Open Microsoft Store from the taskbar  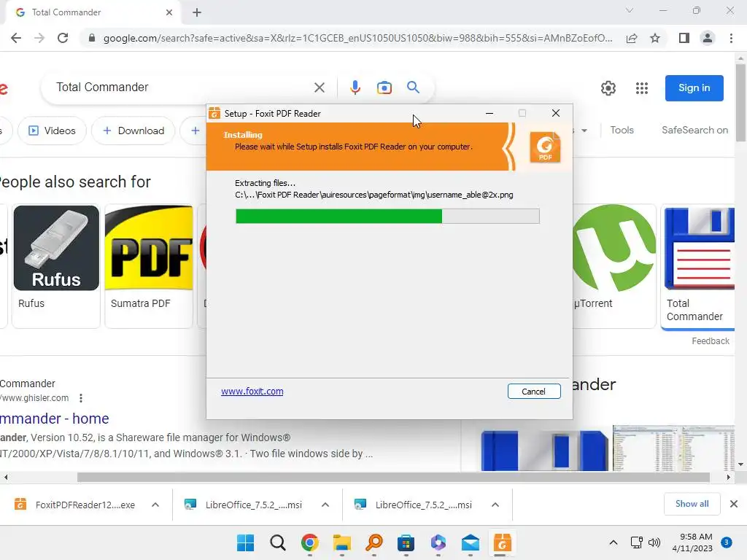click(x=406, y=542)
